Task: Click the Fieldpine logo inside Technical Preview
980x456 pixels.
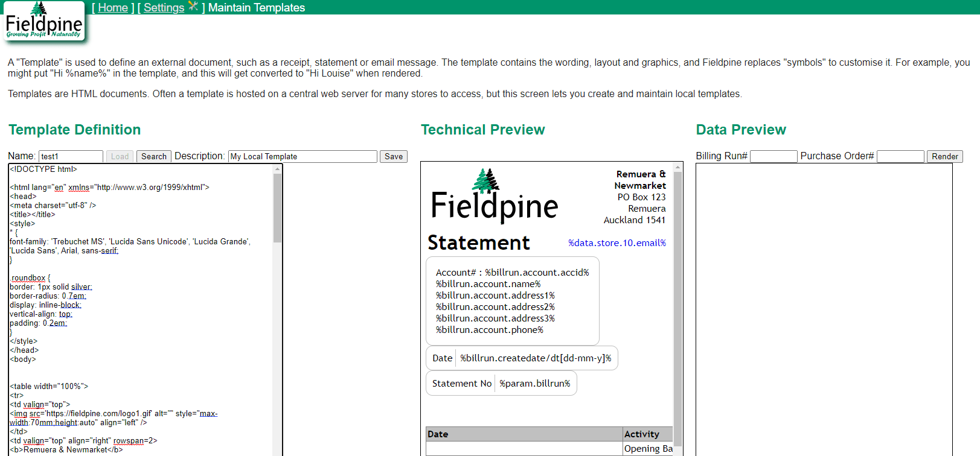Action: (x=495, y=195)
